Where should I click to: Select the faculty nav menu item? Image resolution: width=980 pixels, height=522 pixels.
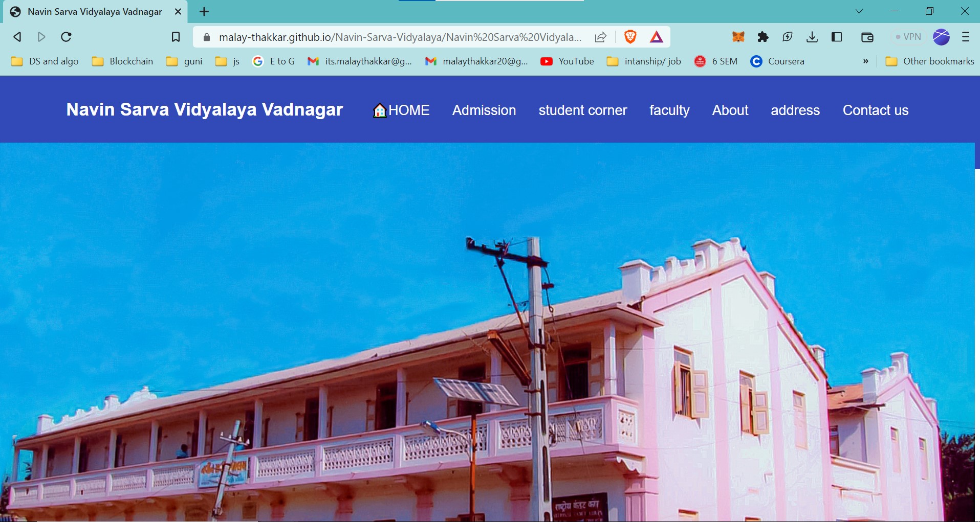coord(669,110)
